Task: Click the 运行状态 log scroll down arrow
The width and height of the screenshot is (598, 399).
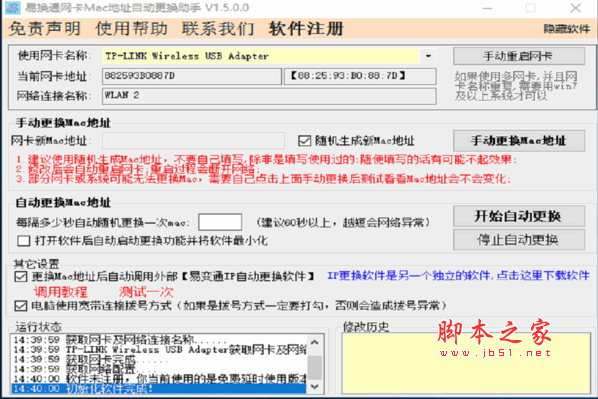Action: [315, 386]
